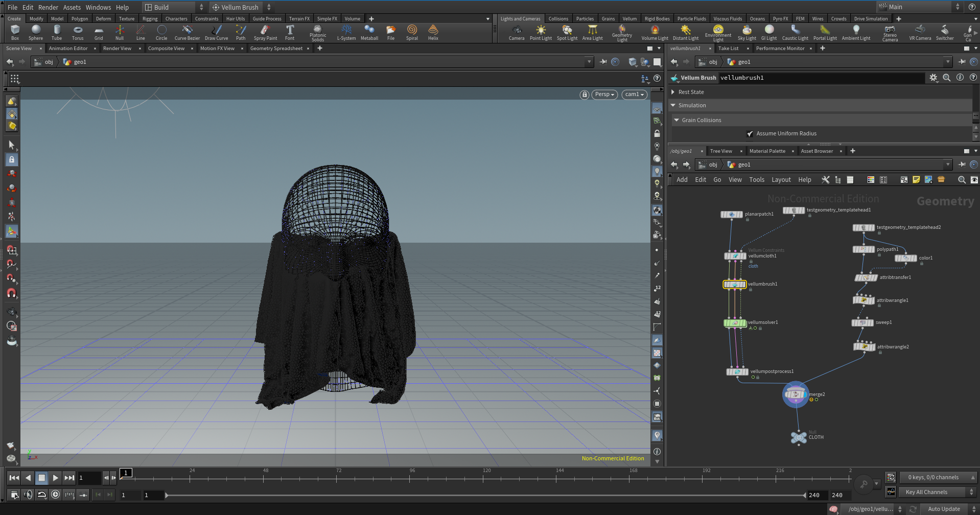Select the merge2 node icon

click(x=796, y=394)
